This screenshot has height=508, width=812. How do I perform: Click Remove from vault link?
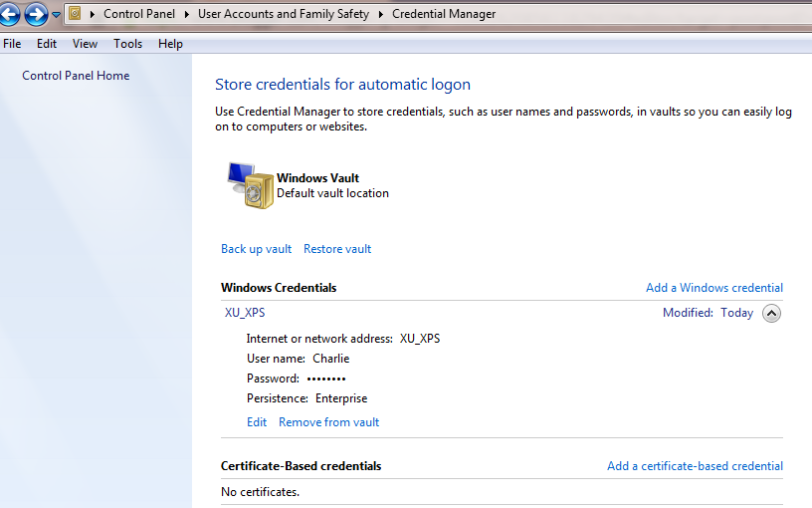(x=328, y=422)
